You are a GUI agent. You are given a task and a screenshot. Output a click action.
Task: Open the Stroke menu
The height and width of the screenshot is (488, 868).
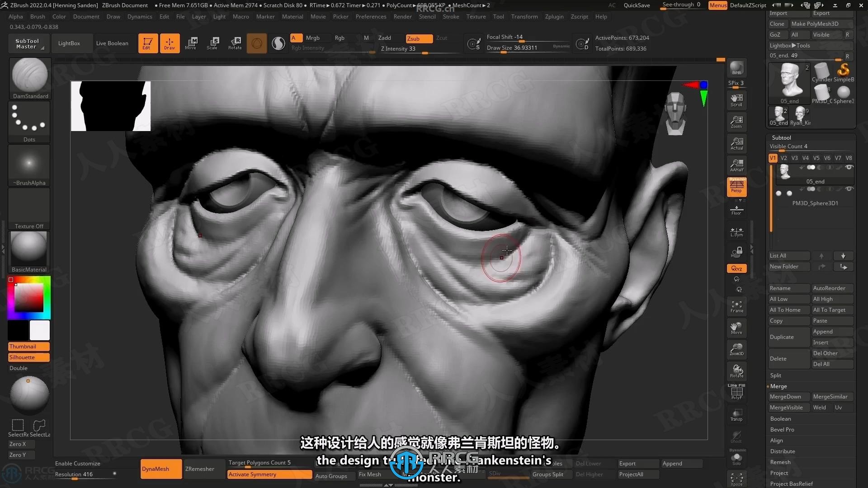point(451,17)
